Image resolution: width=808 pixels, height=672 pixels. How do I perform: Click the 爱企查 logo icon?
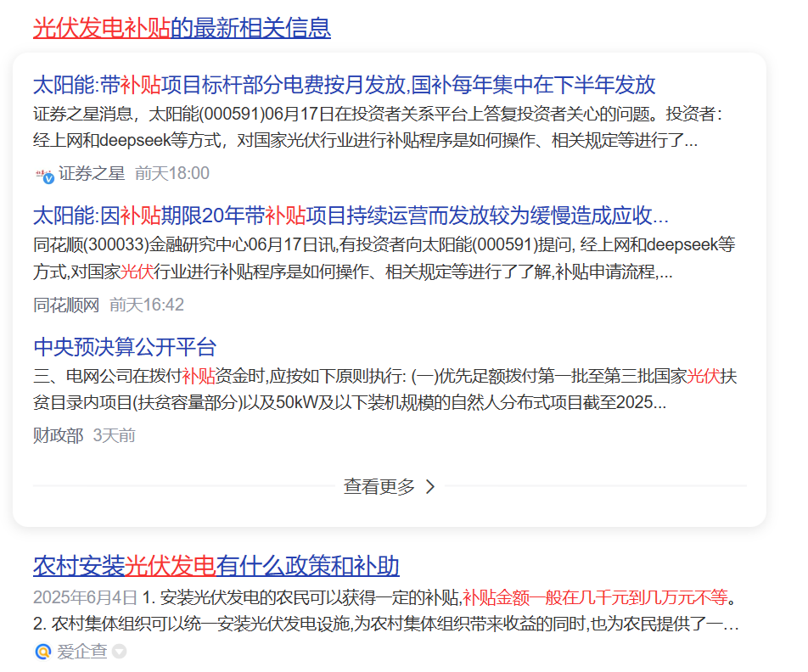tap(43, 652)
